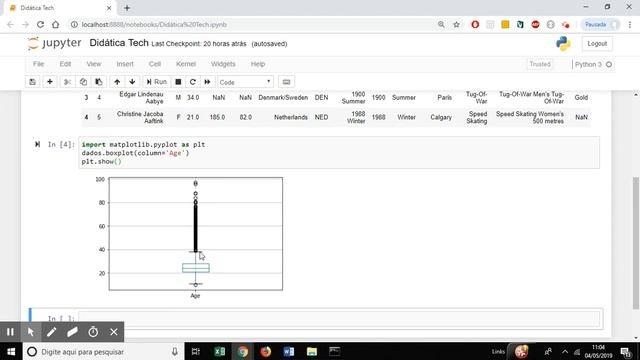Screen dimensions: 640x360
Task: Click the empty code cell below the plot
Action: point(339,319)
